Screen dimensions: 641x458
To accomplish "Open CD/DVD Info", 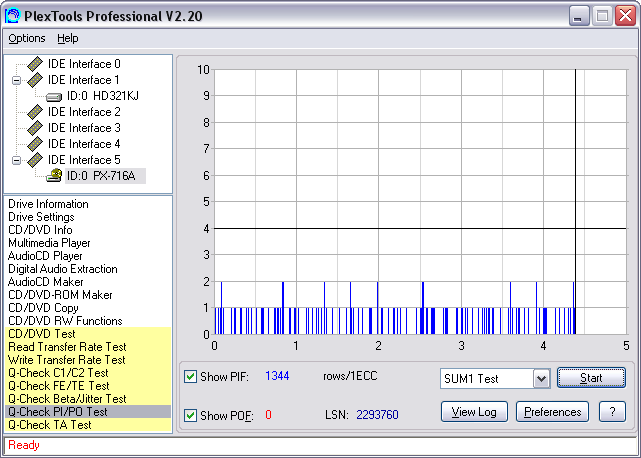I will click(x=40, y=230).
